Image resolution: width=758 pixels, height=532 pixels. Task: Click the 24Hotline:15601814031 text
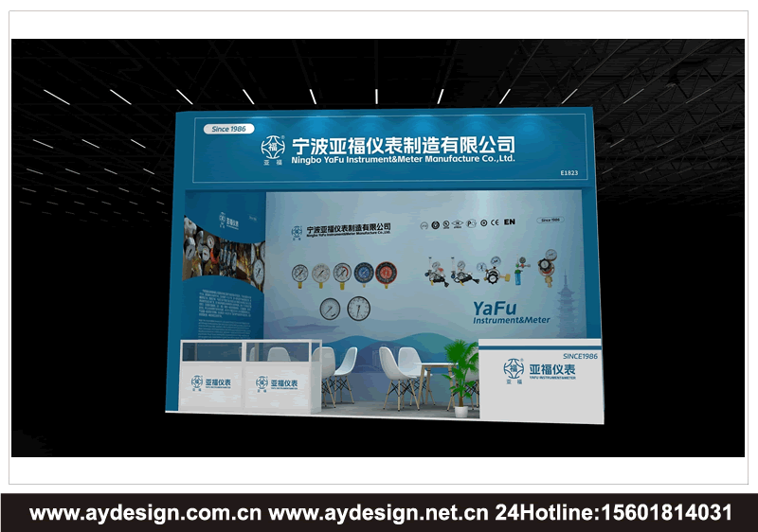point(613,513)
